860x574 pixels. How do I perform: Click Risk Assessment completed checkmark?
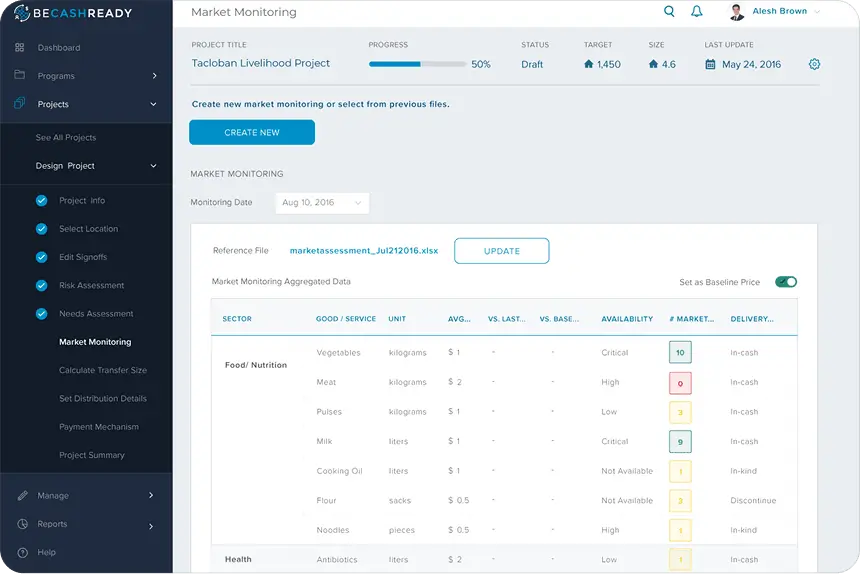41,286
